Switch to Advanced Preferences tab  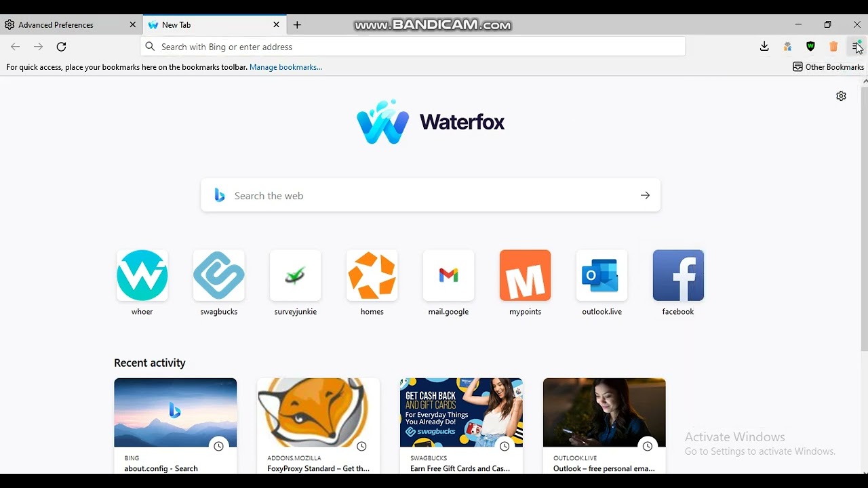point(71,25)
